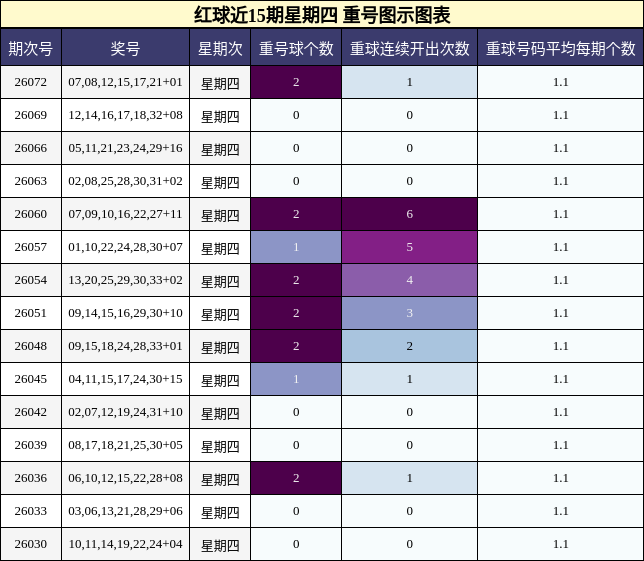Click the blue-violet 3 cell in row 26051
The image size is (644, 561).
[409, 313]
